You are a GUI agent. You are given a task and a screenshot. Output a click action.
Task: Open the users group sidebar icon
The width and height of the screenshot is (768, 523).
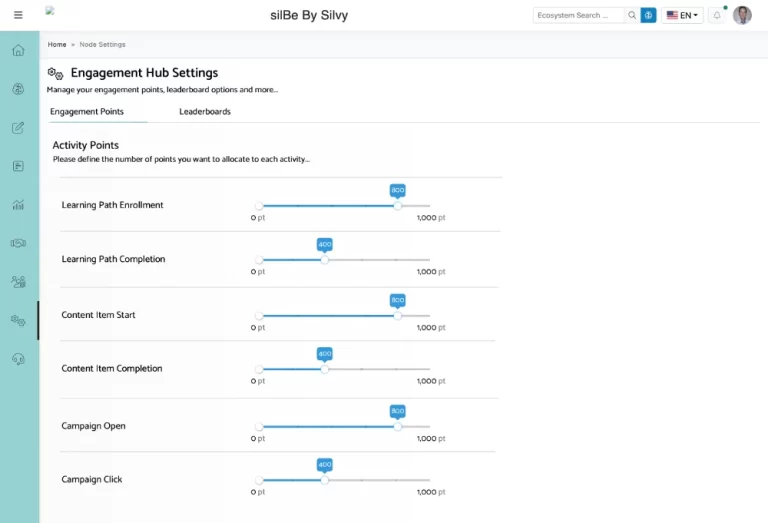18,282
